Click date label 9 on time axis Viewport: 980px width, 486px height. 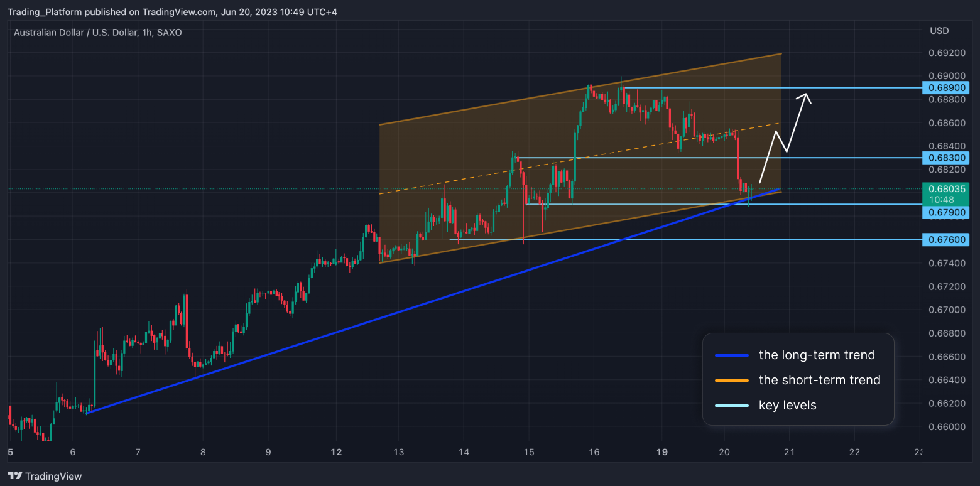tap(268, 452)
